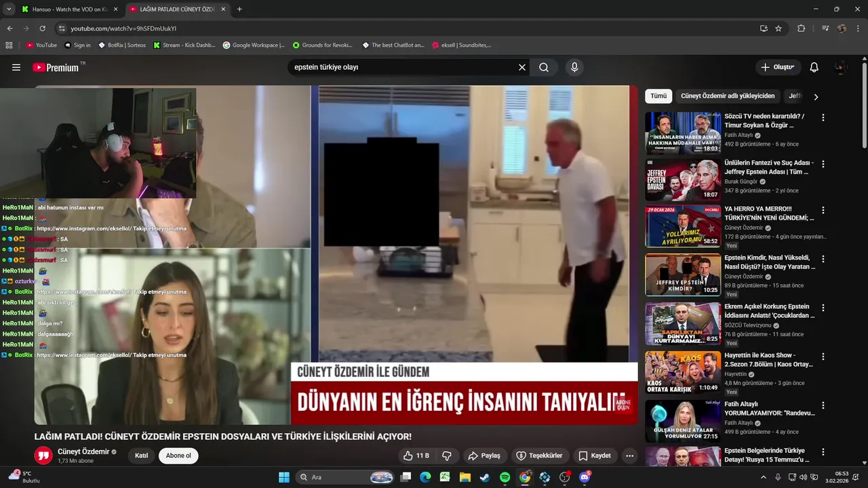Bookmark this page with the star
This screenshot has height=488, width=868.
(x=778, y=28)
